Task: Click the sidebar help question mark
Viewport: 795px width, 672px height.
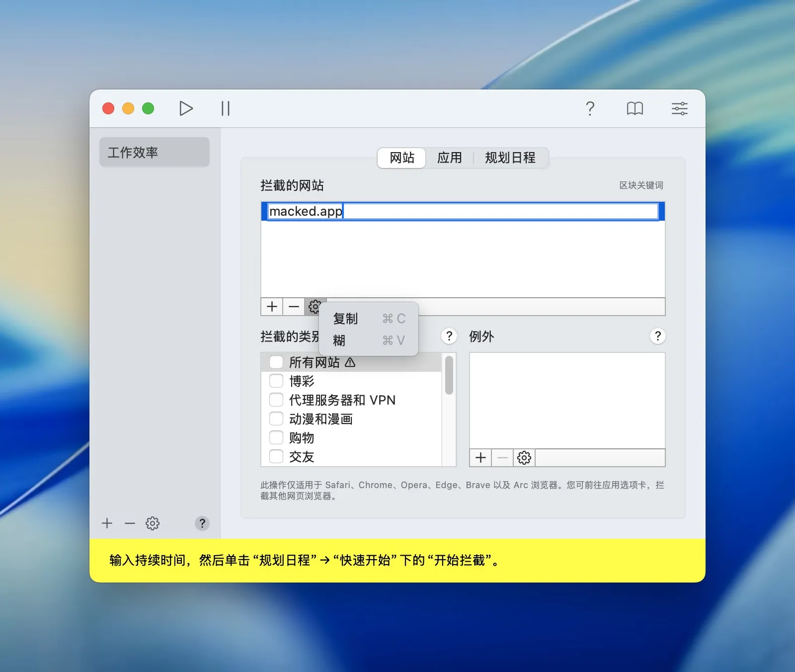Action: point(202,523)
